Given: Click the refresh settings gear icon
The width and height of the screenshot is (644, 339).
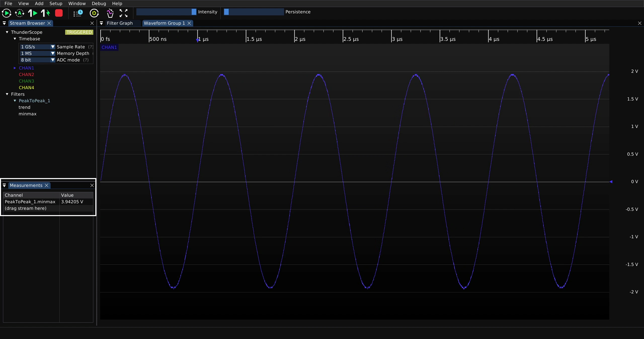Looking at the screenshot, I should pyautogui.click(x=94, y=13).
